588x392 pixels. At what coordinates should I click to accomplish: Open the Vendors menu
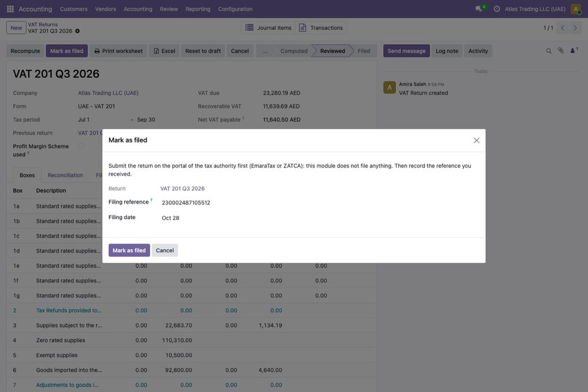[x=105, y=9]
